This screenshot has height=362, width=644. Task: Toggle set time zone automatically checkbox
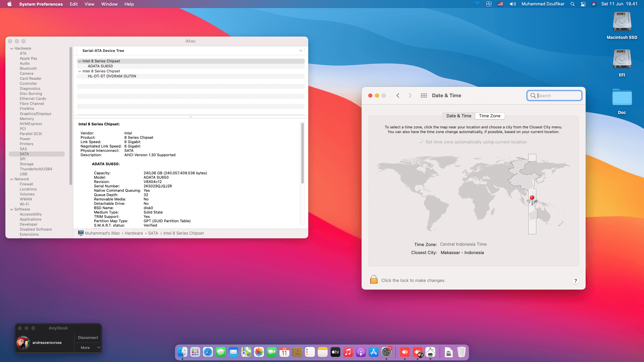tap(421, 142)
